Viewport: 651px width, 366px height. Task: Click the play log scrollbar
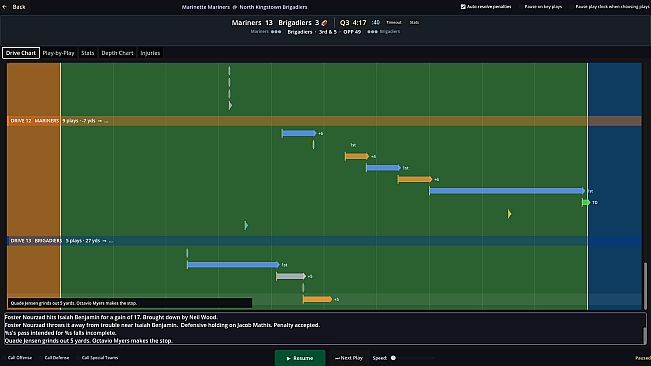tap(645, 336)
